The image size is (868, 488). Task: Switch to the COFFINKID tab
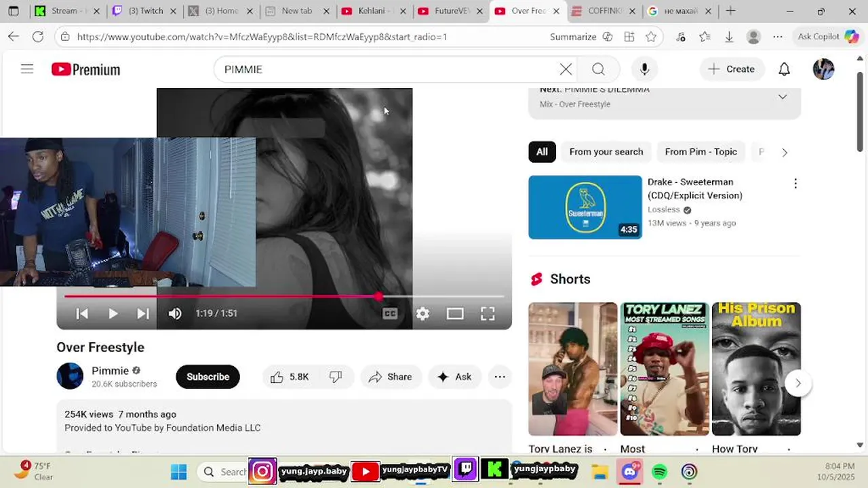coord(603,11)
